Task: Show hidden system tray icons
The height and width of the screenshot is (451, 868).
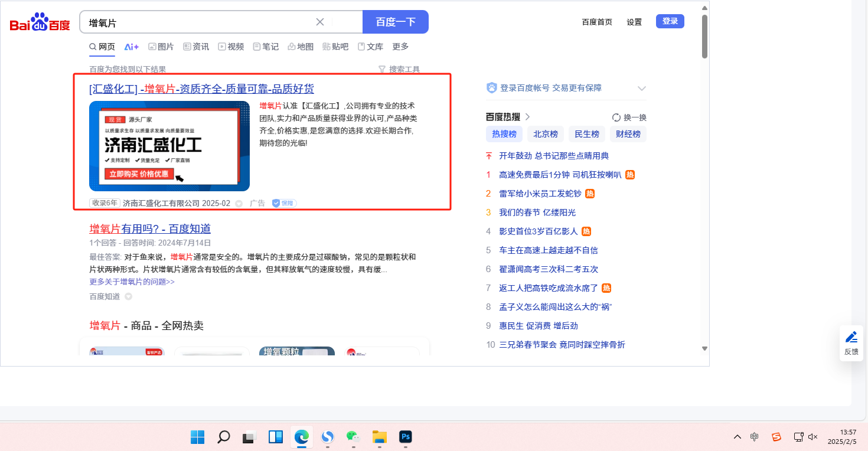Action: point(738,437)
